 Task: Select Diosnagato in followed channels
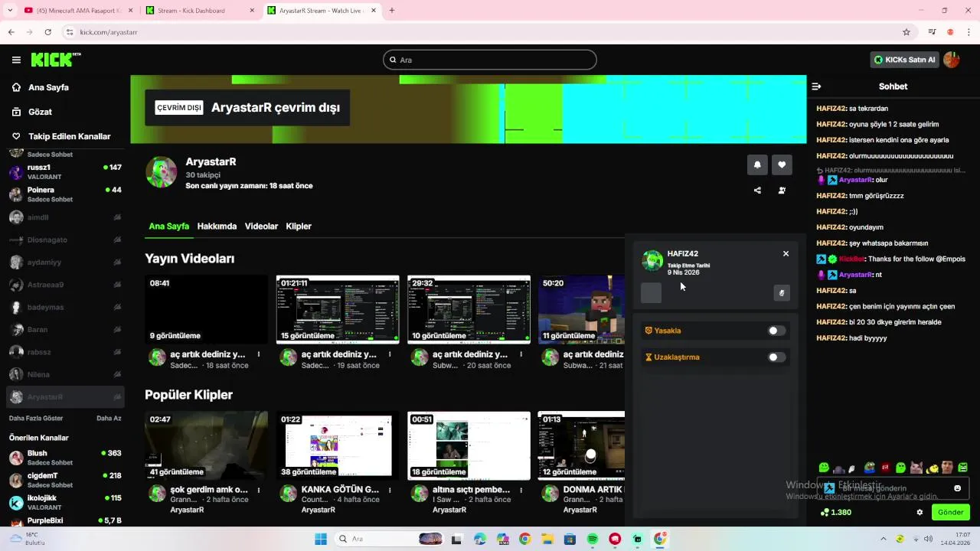[x=65, y=240]
